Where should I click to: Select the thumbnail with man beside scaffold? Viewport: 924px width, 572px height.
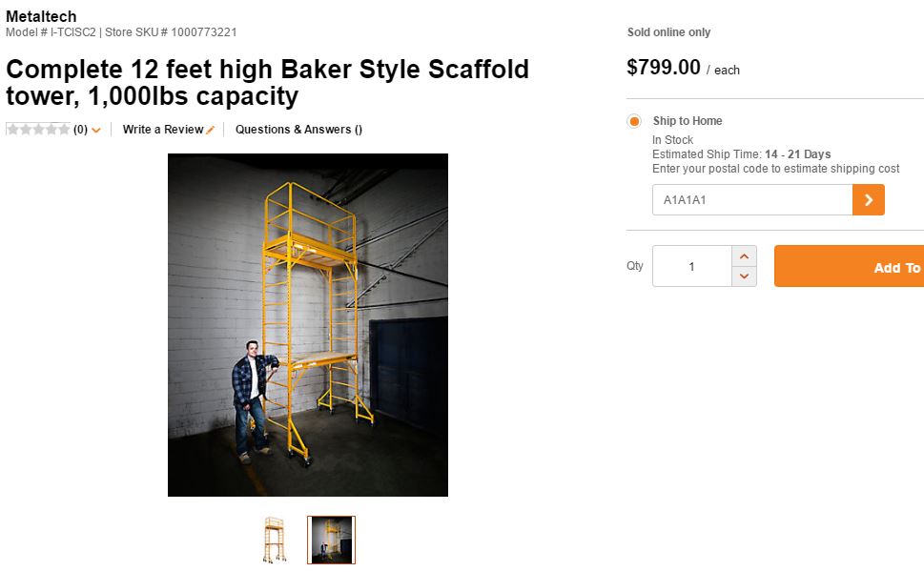click(x=331, y=540)
